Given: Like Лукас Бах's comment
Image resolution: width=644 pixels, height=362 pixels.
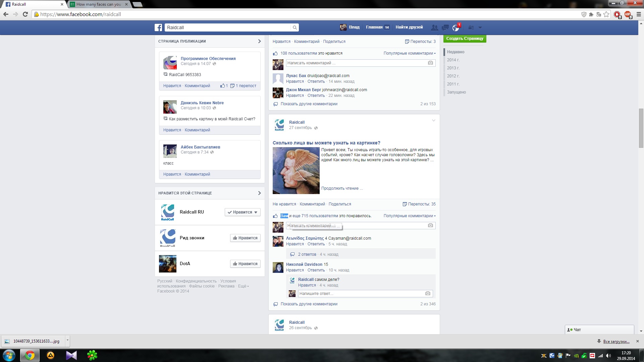Looking at the screenshot, I should point(295,81).
